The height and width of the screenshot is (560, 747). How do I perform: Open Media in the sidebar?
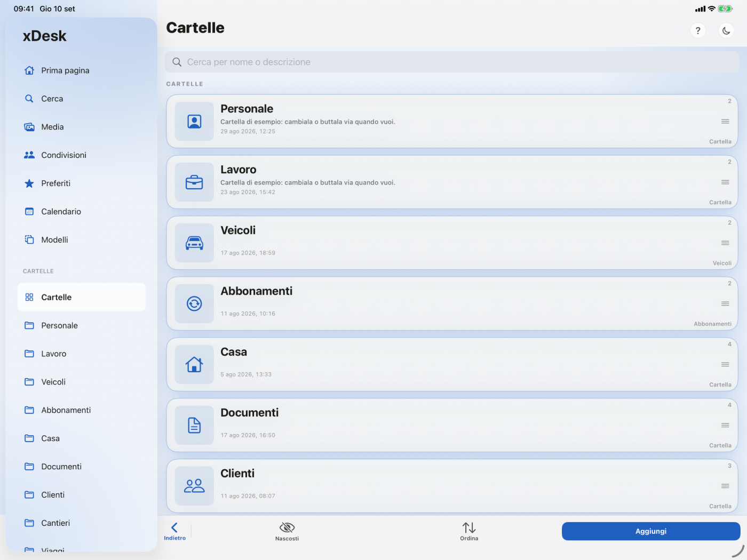point(81,127)
